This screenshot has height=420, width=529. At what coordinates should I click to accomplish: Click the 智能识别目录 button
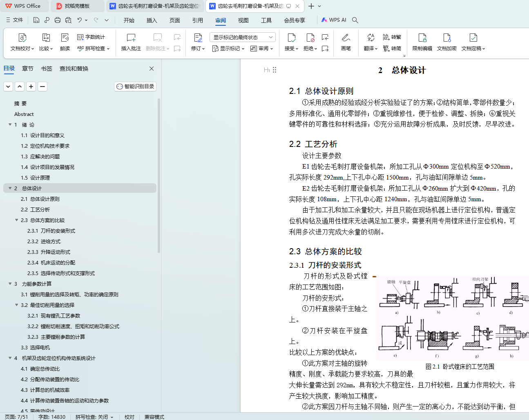[x=135, y=87]
